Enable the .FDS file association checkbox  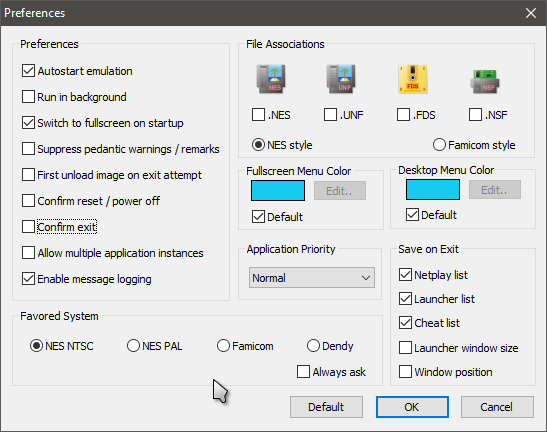pyautogui.click(x=404, y=114)
